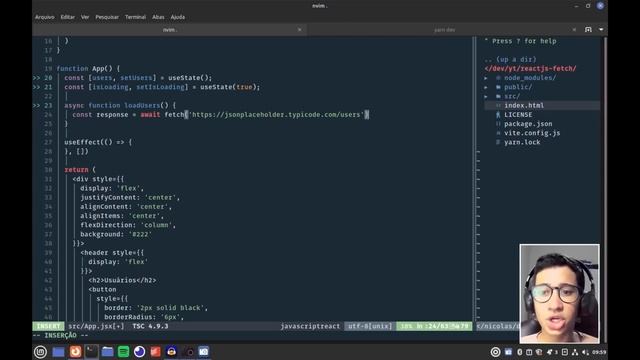Expand the node_modules/ folder arrow
The height and width of the screenshot is (360, 640).
click(486, 78)
